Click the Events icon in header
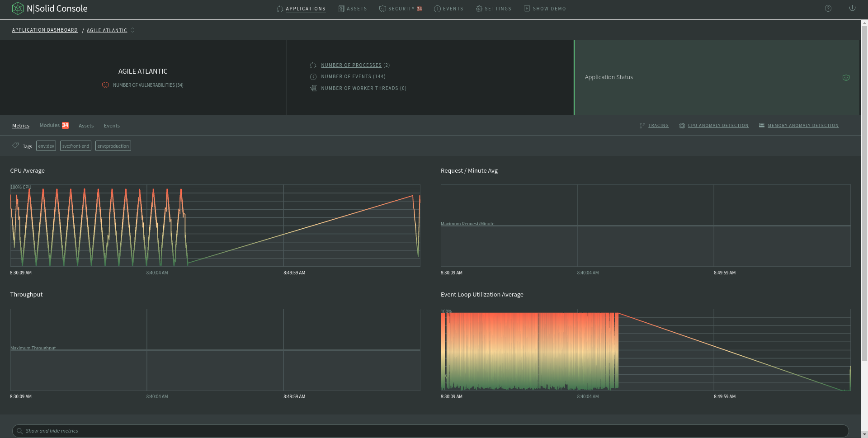 point(437,9)
